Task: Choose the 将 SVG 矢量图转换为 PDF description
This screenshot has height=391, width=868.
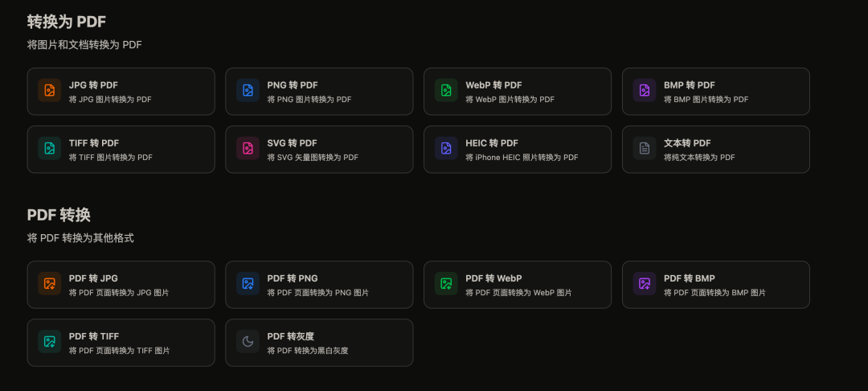Action: pos(313,158)
